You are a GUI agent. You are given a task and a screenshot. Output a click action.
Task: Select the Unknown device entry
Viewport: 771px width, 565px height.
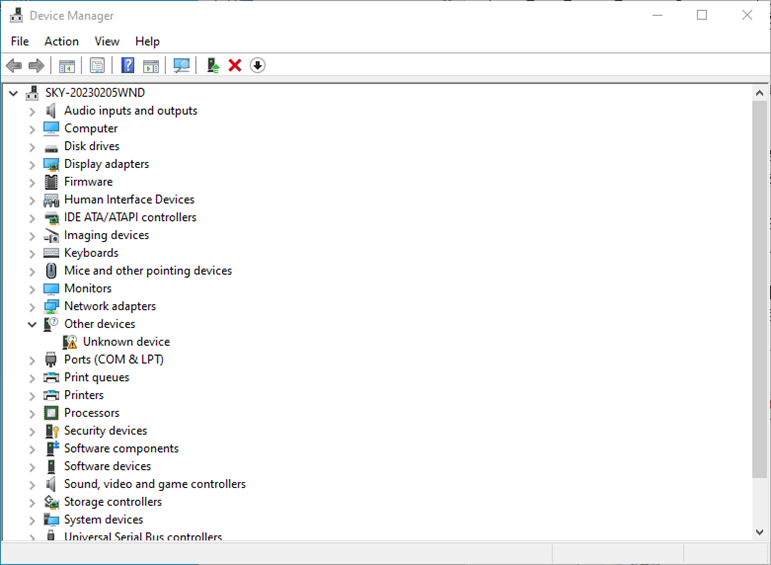point(126,342)
